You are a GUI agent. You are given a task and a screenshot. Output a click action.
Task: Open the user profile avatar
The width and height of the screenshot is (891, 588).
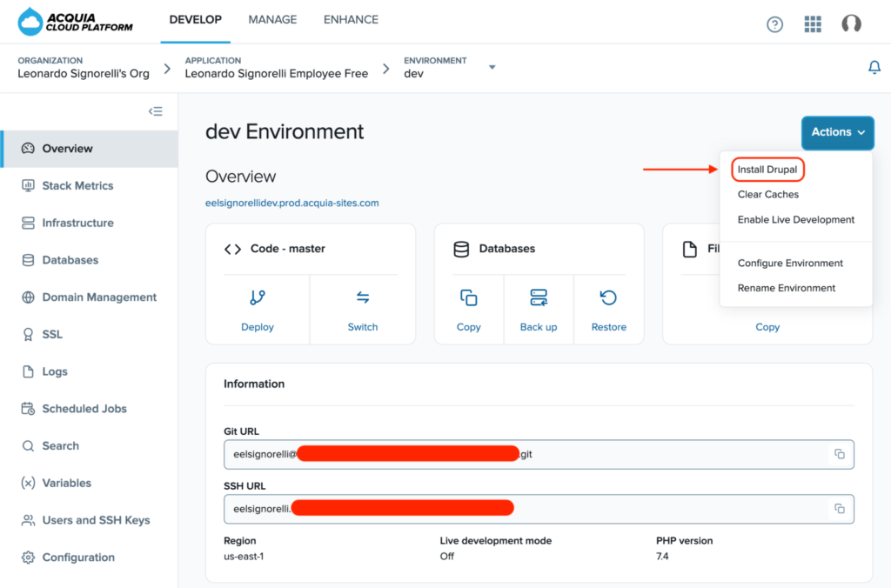coord(851,23)
